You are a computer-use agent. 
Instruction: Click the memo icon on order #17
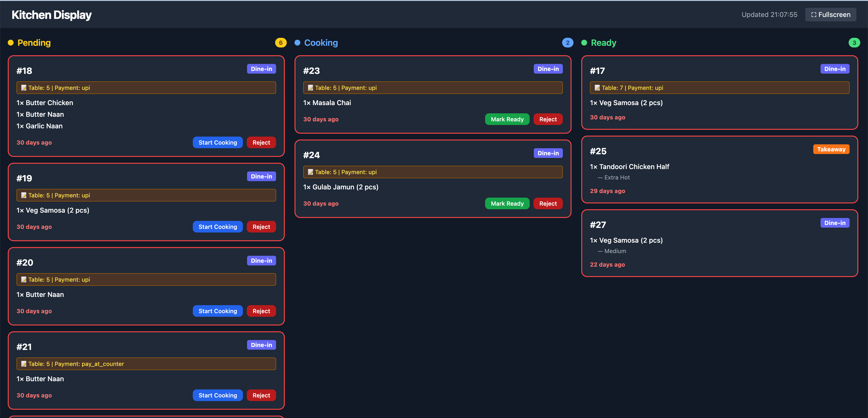coord(597,88)
